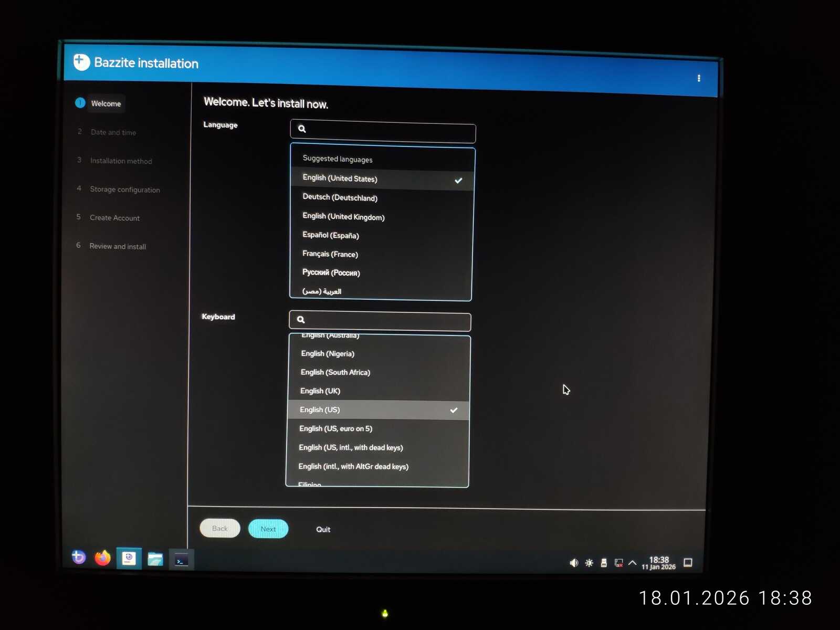Viewport: 840px width, 630px height.
Task: Launch Firefox from the taskbar
Action: pyautogui.click(x=103, y=558)
